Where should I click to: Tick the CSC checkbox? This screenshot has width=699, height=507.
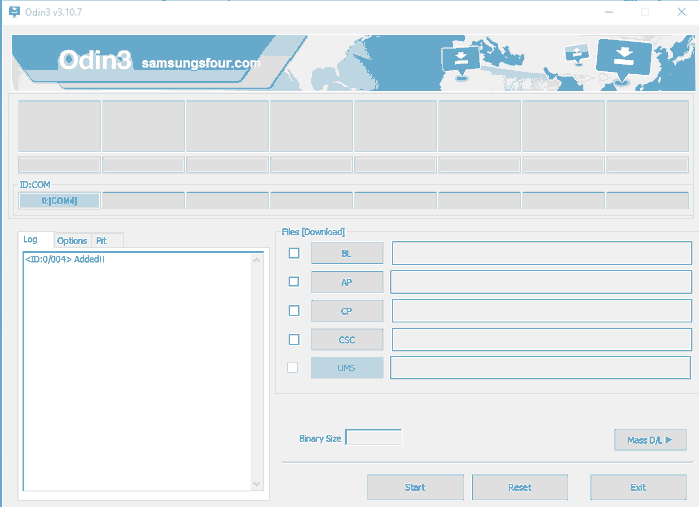pyautogui.click(x=294, y=340)
